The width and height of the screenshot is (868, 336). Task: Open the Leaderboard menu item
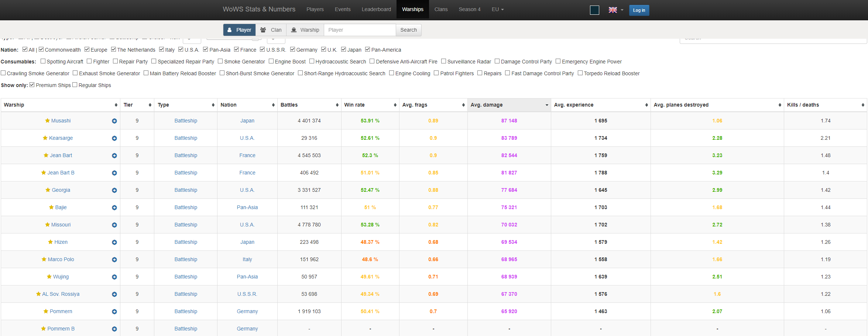(x=376, y=9)
